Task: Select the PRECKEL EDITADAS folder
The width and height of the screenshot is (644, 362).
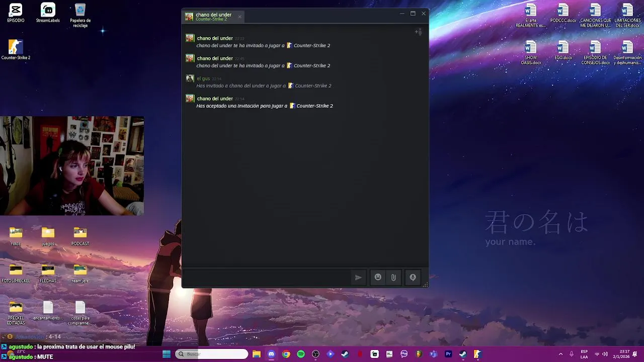Action: pyautogui.click(x=16, y=313)
